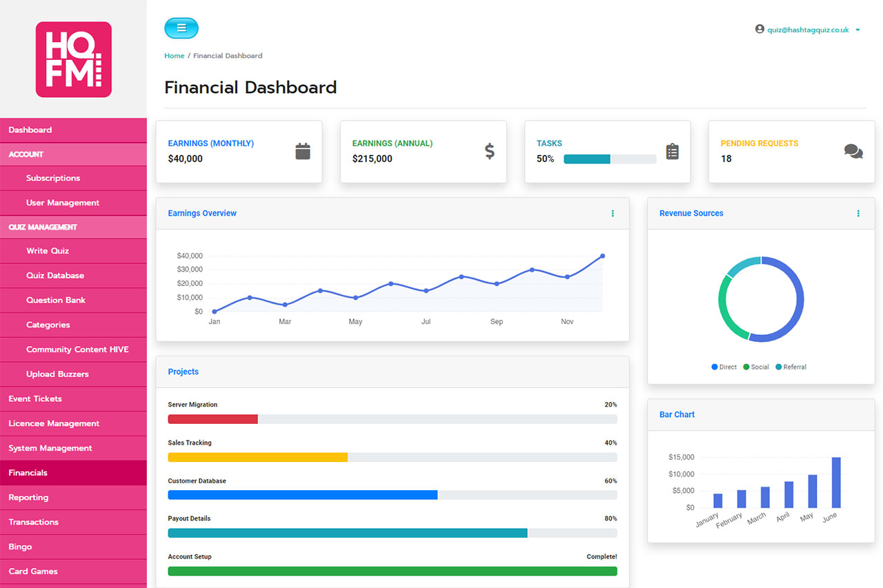Open the quiz@hashtagquiz.co.uk account dropdown arrow
883x588 pixels.
[x=857, y=30]
